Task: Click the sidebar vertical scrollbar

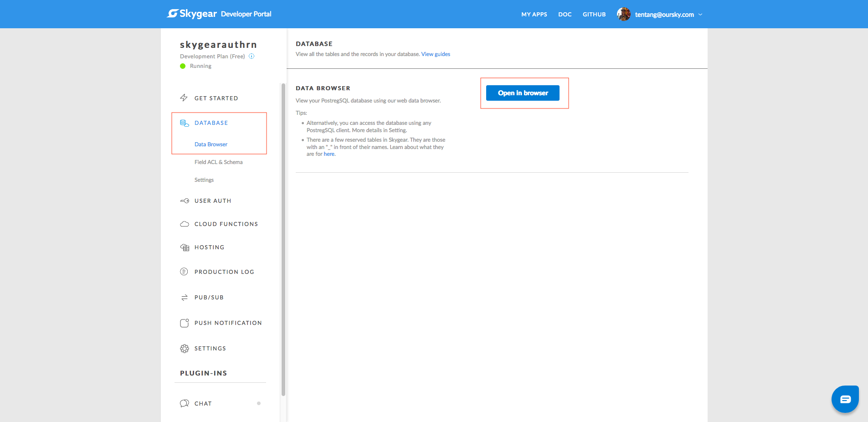Action: 283,239
